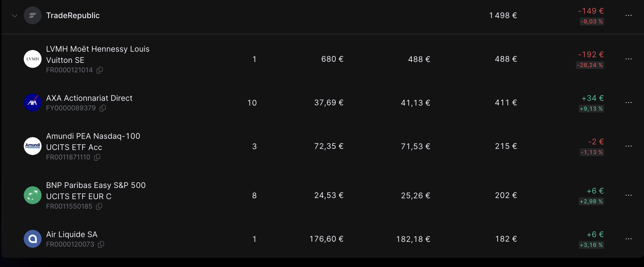Open more options for Air Liquide row

point(628,239)
